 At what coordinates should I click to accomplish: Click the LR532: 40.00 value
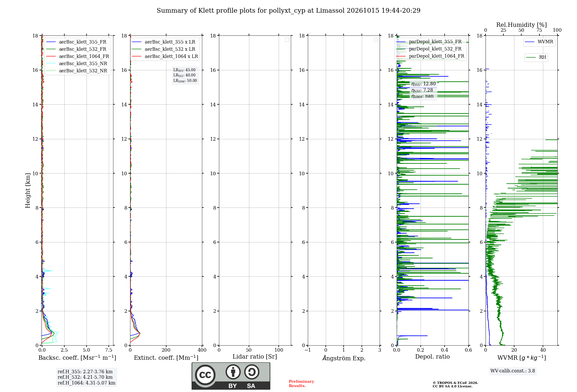(x=184, y=75)
